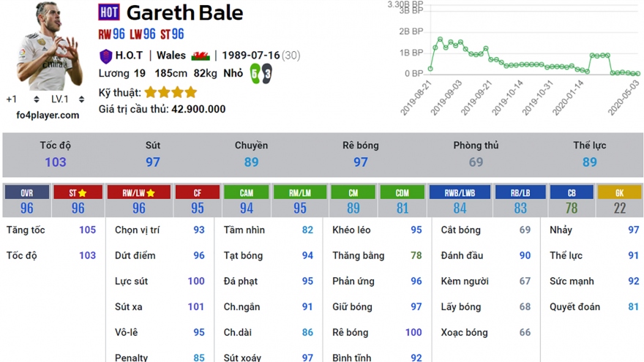
Task: Click the purple H.O.T club crest
Action: coord(105,56)
